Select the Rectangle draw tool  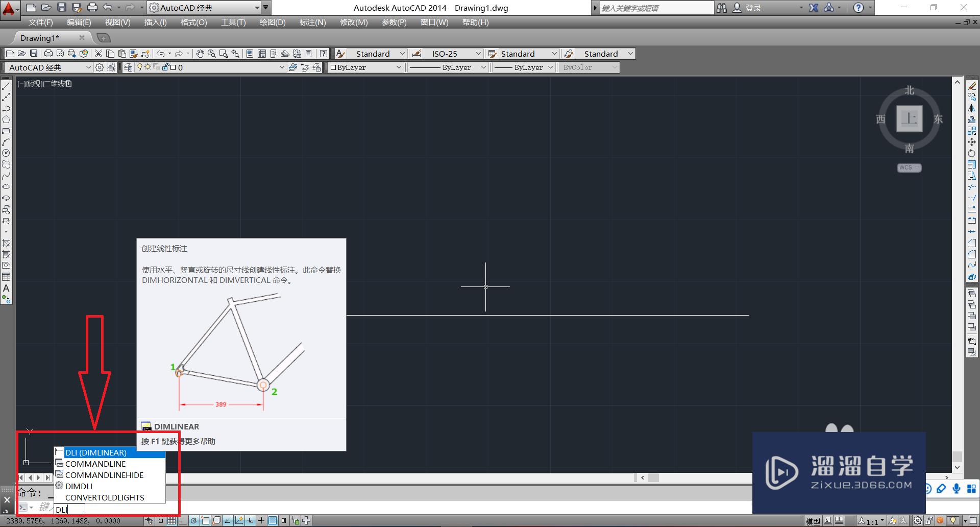tap(6, 131)
